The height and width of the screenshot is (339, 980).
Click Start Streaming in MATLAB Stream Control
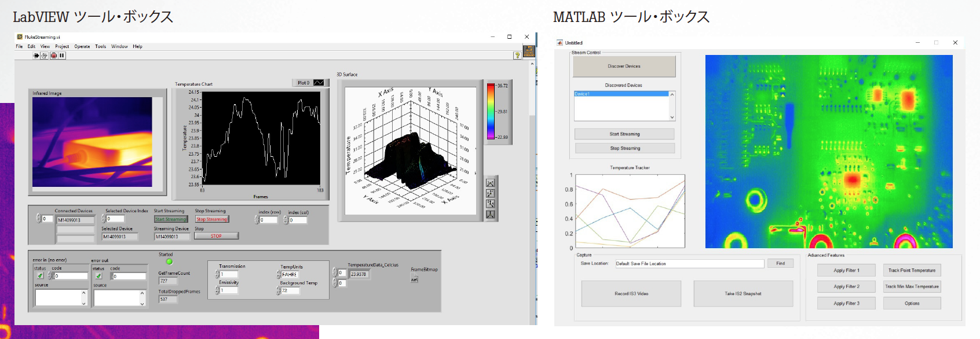(x=624, y=134)
